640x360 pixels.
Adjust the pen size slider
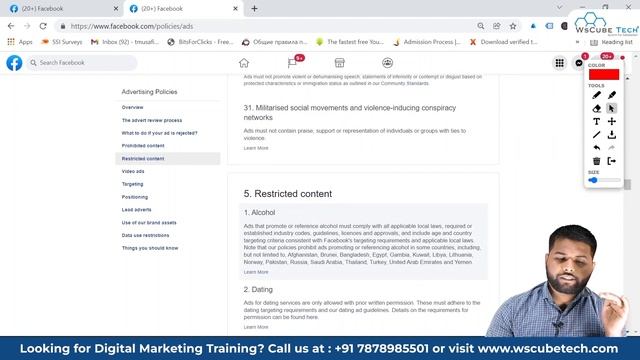(x=604, y=180)
